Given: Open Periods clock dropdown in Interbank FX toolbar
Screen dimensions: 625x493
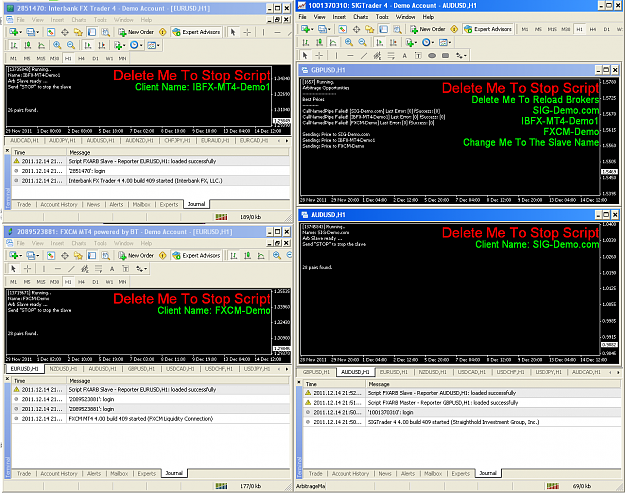Looking at the screenshot, I should 136,45.
